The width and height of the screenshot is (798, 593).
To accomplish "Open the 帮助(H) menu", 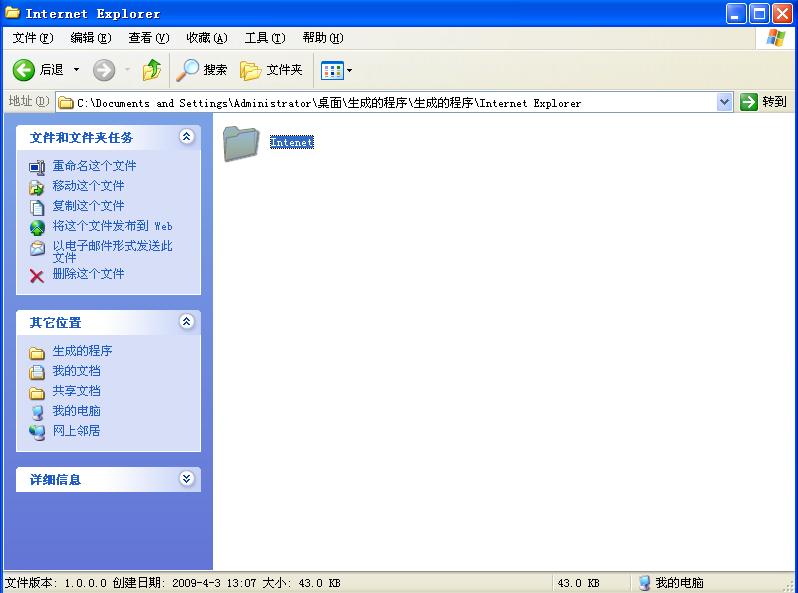I will tap(323, 38).
